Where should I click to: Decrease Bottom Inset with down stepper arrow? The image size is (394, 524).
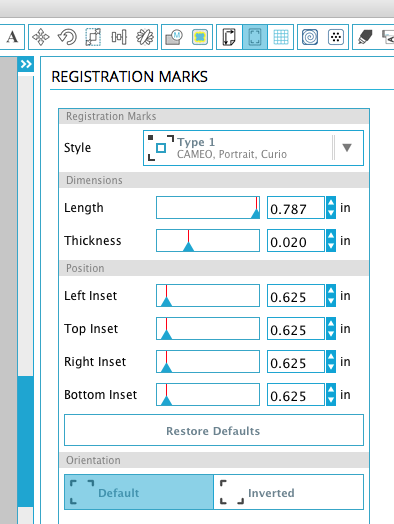(x=331, y=400)
